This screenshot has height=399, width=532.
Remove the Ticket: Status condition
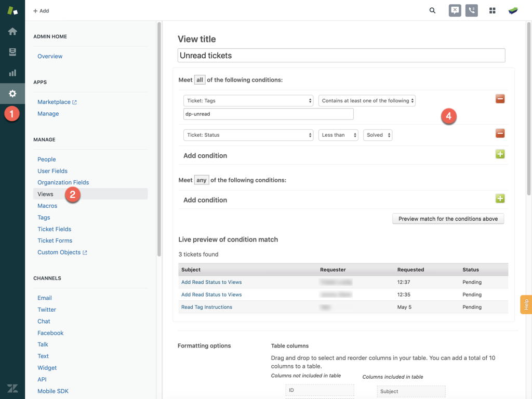[500, 134]
